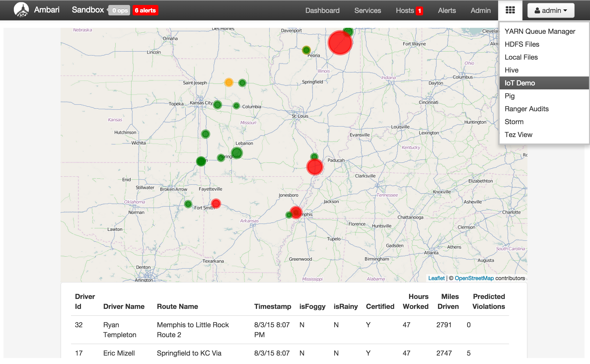
Task: Click the OpenStreetMap link
Action: click(x=474, y=278)
